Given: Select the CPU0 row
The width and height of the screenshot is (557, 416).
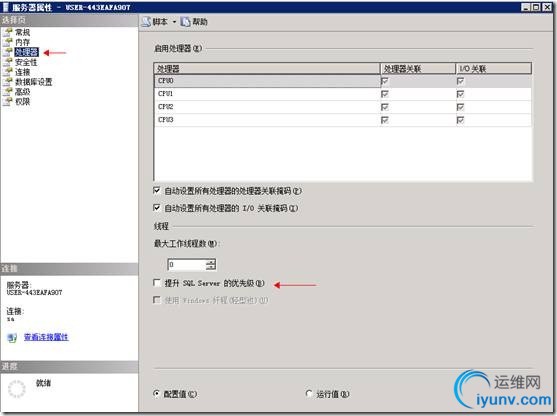Looking at the screenshot, I should [x=343, y=81].
